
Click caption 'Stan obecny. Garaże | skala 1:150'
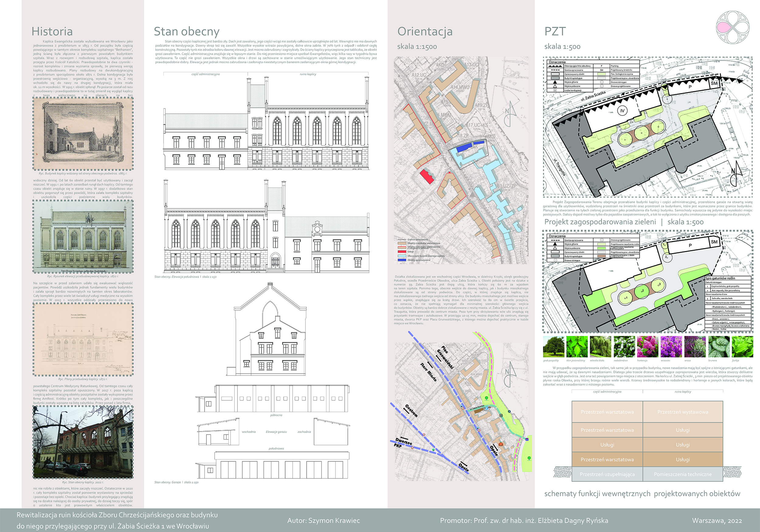(176, 482)
